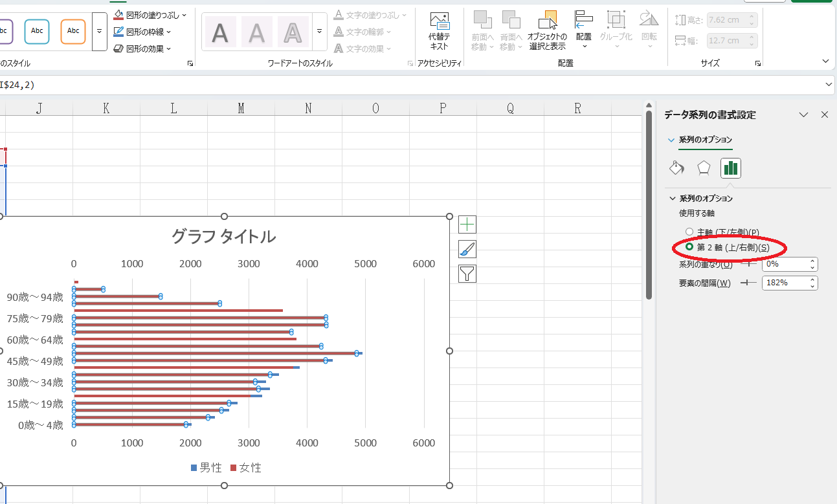Expand the WordArt styles gallery more arrow

pyautogui.click(x=320, y=31)
